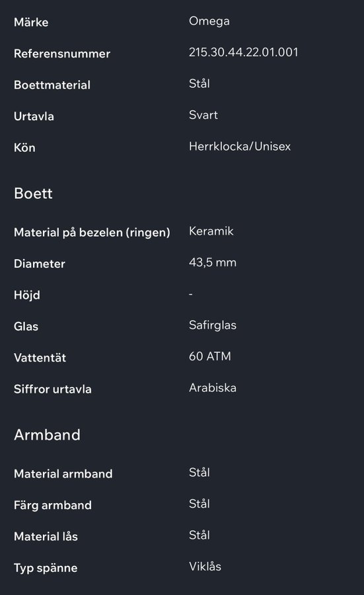Viewport: 364px width, 595px height.
Task: Select the 60 ATM water resistance value
Action: (x=210, y=356)
